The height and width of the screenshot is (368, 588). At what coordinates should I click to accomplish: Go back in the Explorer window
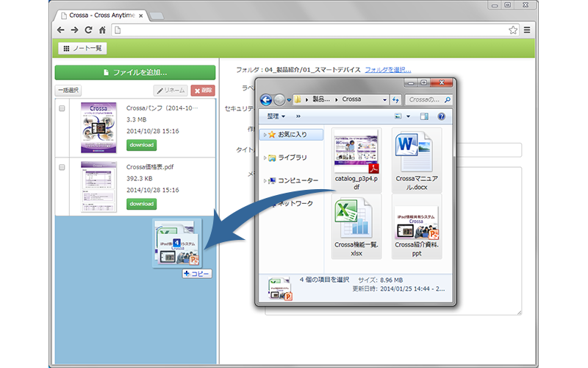266,100
